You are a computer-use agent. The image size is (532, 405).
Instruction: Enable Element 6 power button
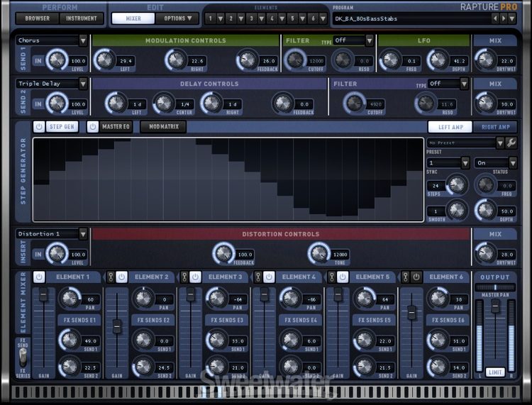point(416,277)
